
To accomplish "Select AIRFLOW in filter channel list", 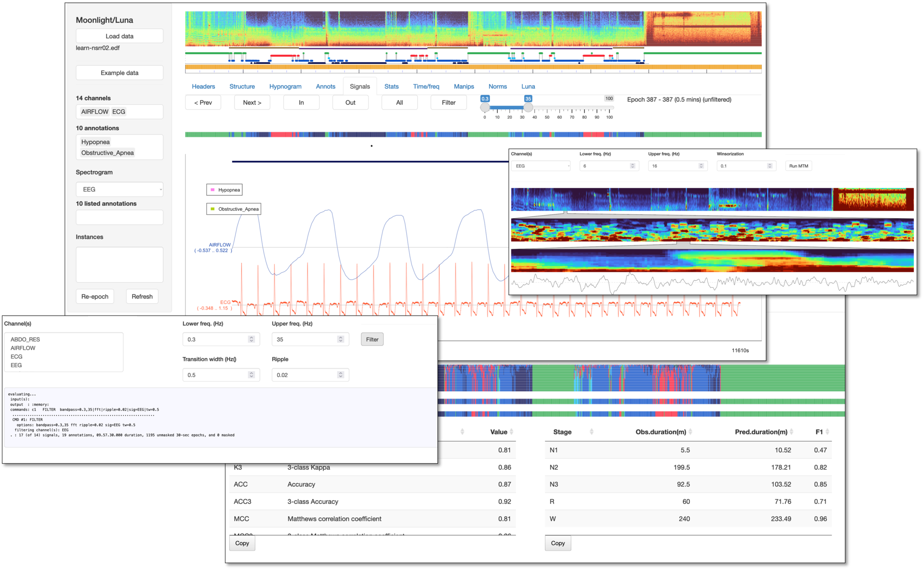I will pos(23,348).
